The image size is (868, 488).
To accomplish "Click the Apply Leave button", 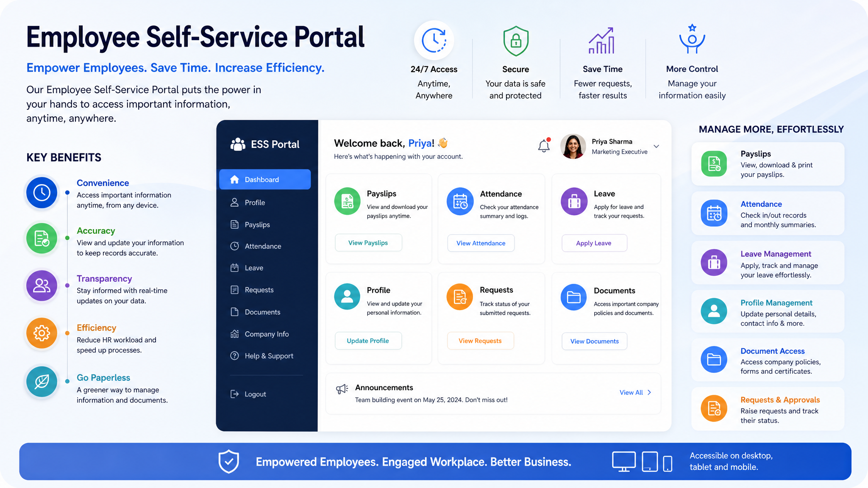I will point(594,243).
